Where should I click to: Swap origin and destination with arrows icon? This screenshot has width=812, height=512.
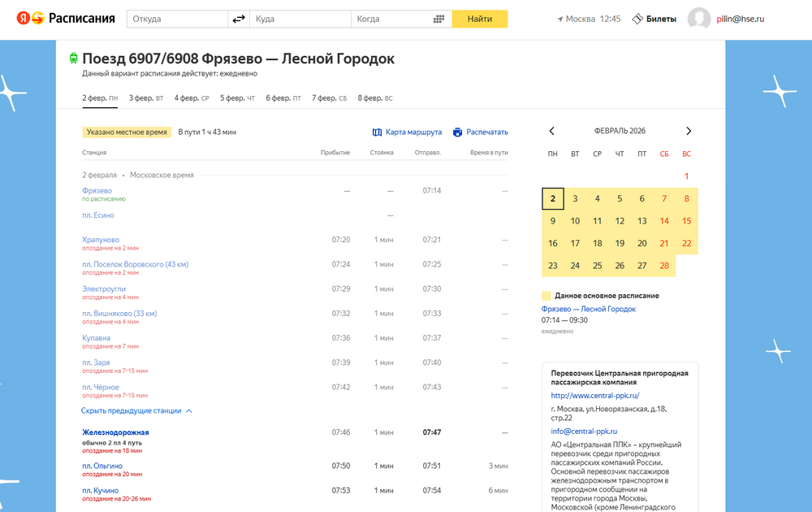coord(239,19)
